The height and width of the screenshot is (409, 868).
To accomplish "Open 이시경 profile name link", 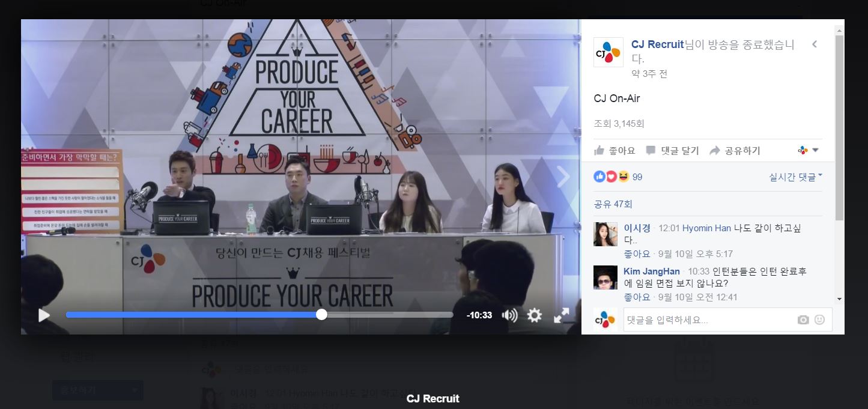I will [x=637, y=228].
